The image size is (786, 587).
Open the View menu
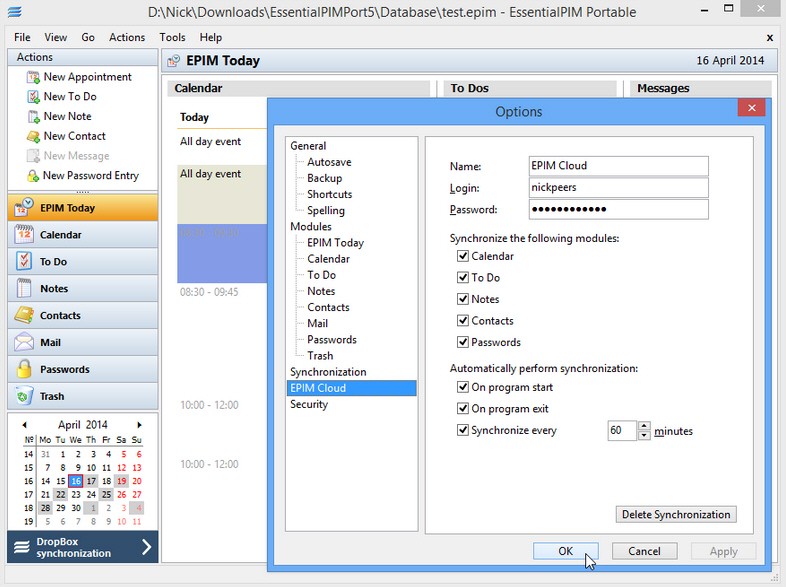(56, 37)
